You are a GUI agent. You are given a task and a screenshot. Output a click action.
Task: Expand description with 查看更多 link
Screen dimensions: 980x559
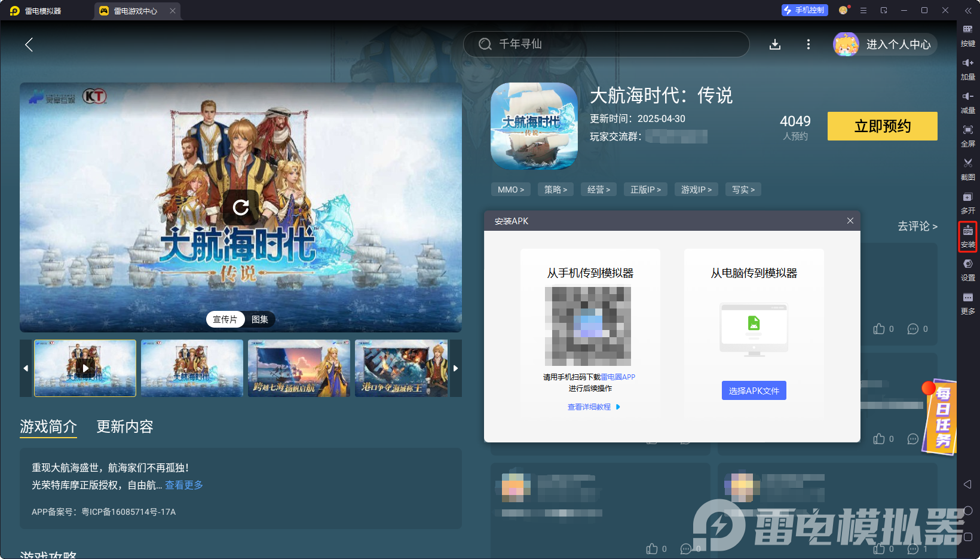(x=184, y=485)
